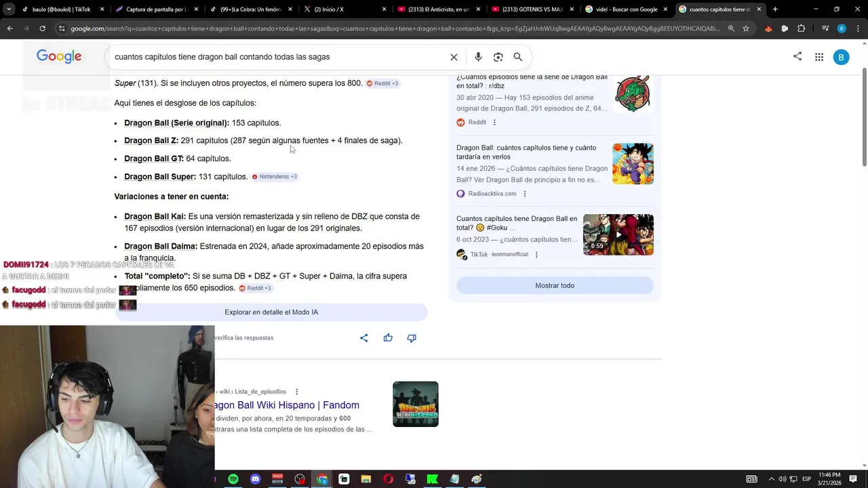This screenshot has height=488, width=868.
Task: Expand the Reddit +3 chip after '650 episodios'
Action: pos(255,288)
